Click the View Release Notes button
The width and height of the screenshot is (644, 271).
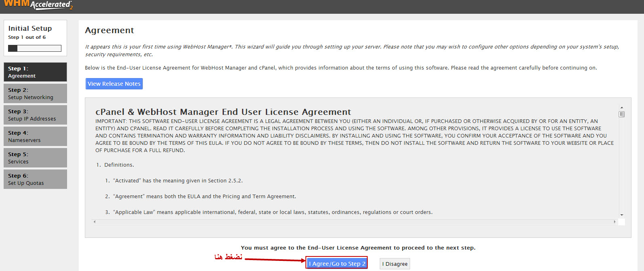pos(114,84)
